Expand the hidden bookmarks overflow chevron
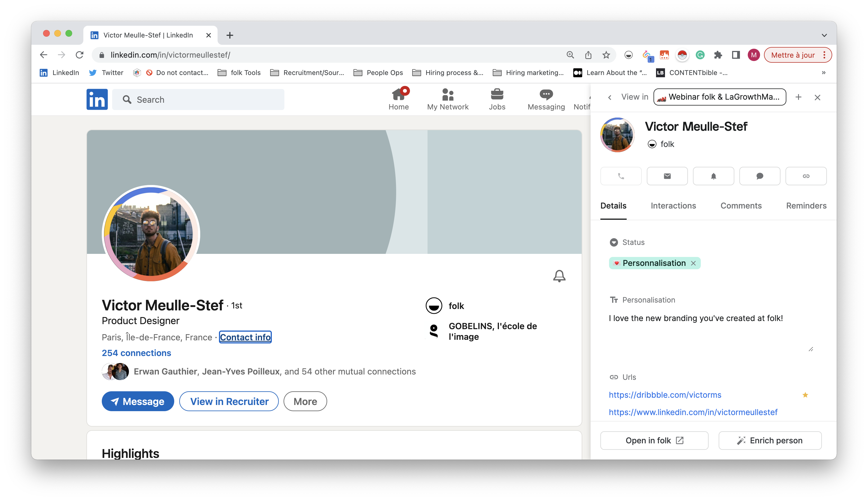Image resolution: width=868 pixels, height=501 pixels. (x=823, y=72)
